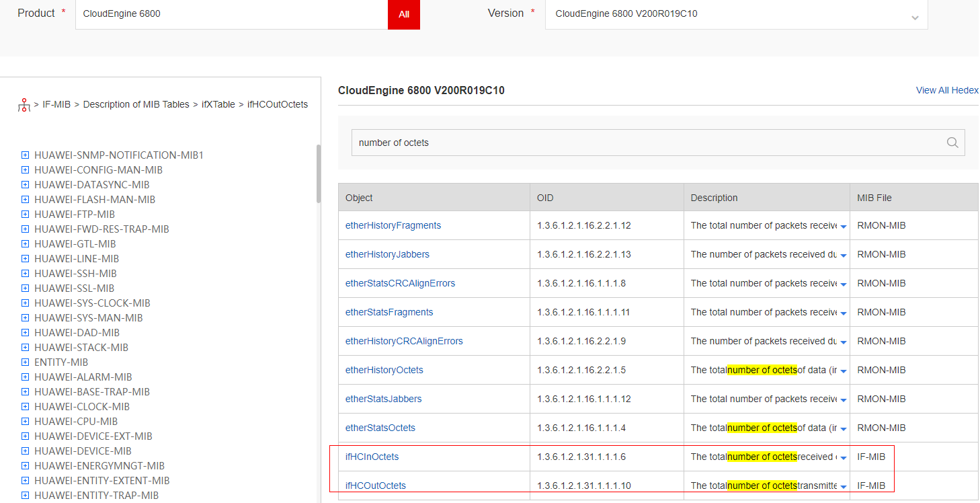Expand HUAWEI-FLASH-MAN-MIB node
980x503 pixels.
click(25, 200)
